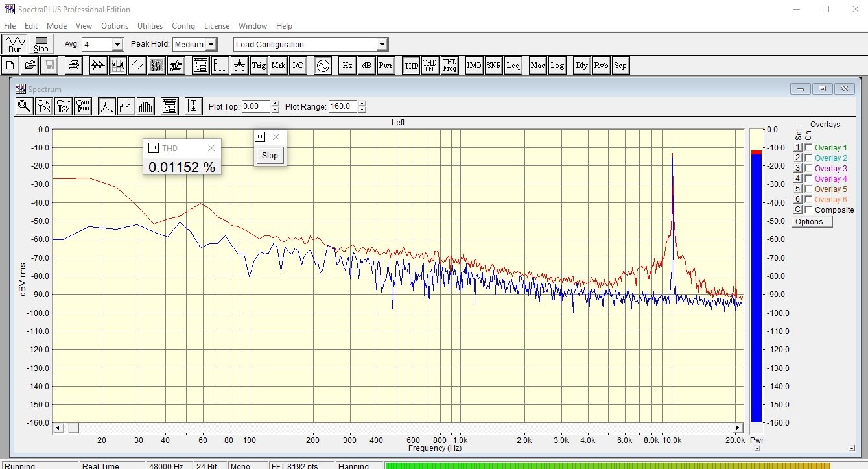Open the Avg count dropdown

[x=117, y=45]
